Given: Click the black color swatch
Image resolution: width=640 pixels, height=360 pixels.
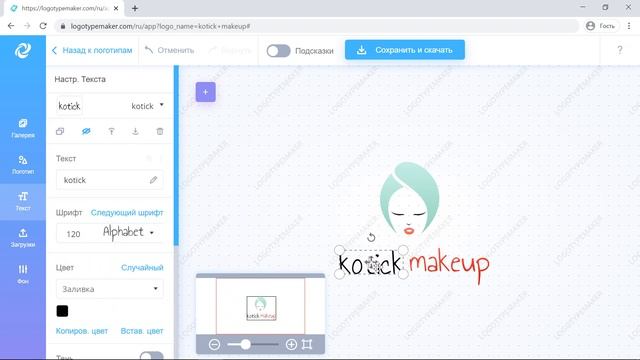Looking at the screenshot, I should click(x=62, y=311).
